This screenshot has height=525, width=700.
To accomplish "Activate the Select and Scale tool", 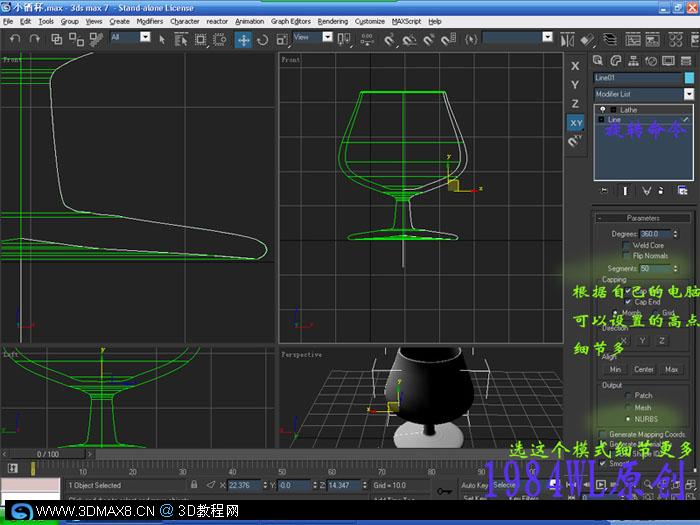I will click(x=282, y=40).
